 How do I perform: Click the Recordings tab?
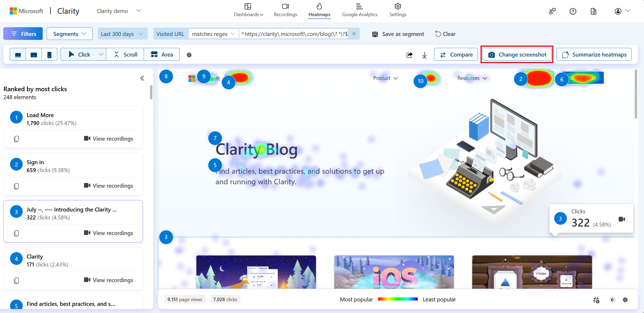(x=285, y=10)
